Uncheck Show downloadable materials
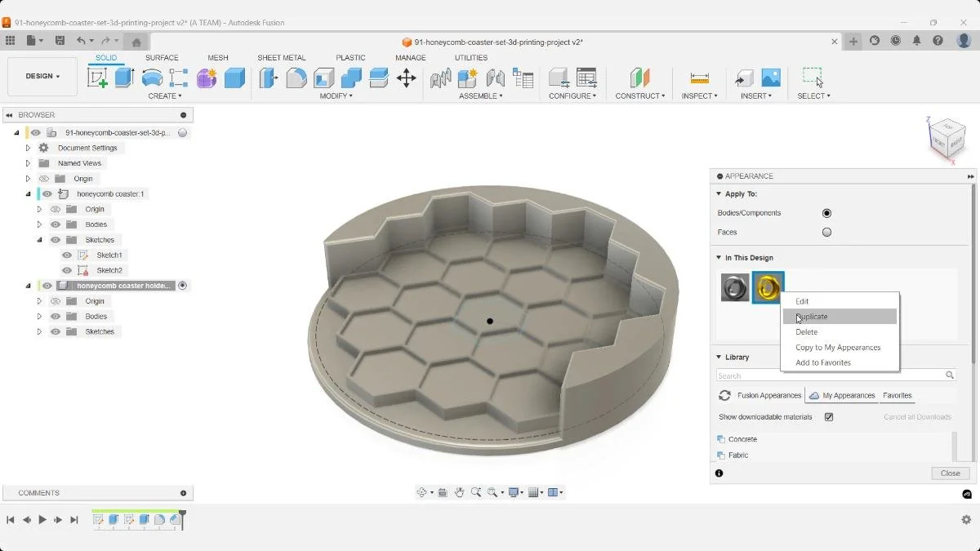The image size is (980, 551). 828,416
